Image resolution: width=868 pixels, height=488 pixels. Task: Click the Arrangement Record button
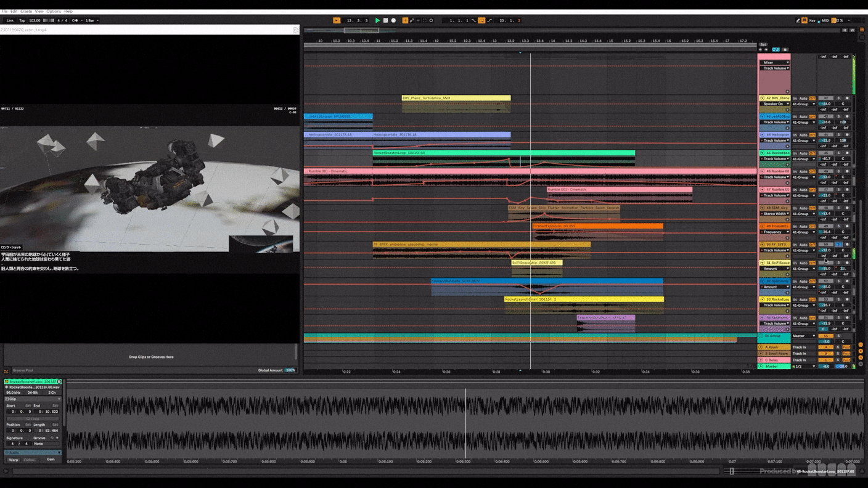coord(393,20)
